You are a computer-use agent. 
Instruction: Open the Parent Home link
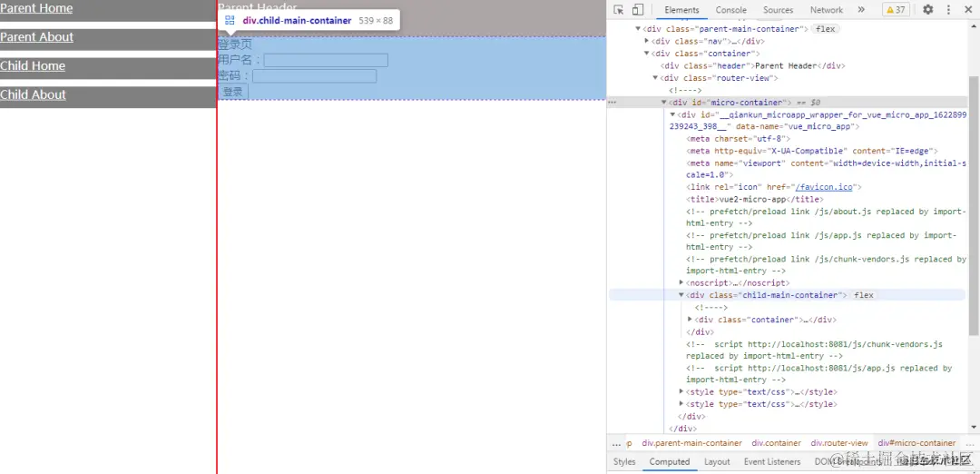pyautogui.click(x=36, y=8)
